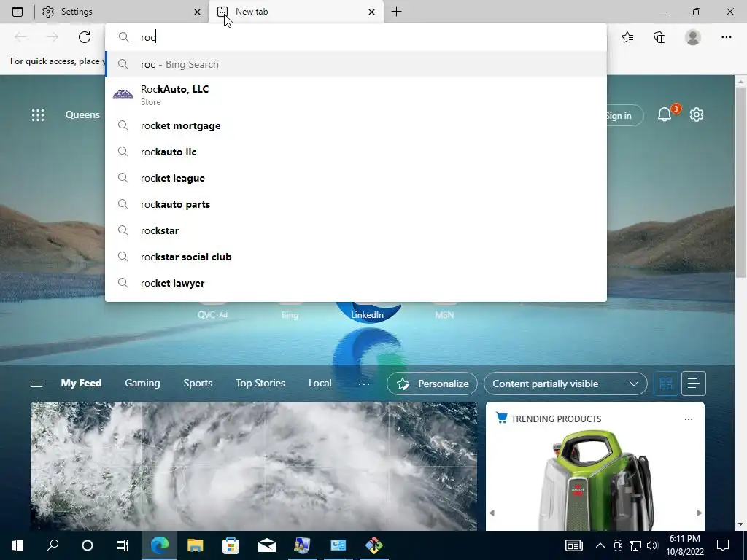Screen dimensions: 747x560
Task: Expand Content partially visible dropdown
Action: pyautogui.click(x=565, y=384)
